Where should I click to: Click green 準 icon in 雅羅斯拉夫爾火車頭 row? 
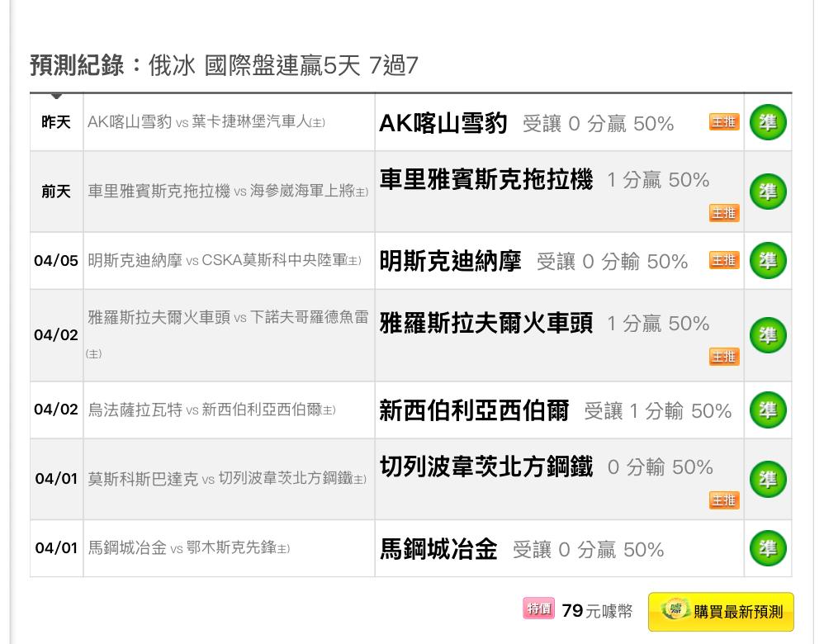pyautogui.click(x=768, y=335)
